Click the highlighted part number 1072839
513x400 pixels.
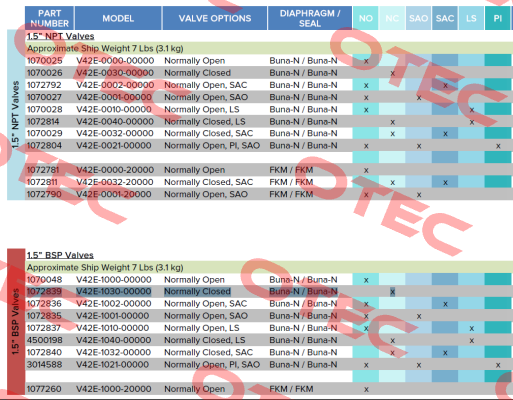[44, 291]
